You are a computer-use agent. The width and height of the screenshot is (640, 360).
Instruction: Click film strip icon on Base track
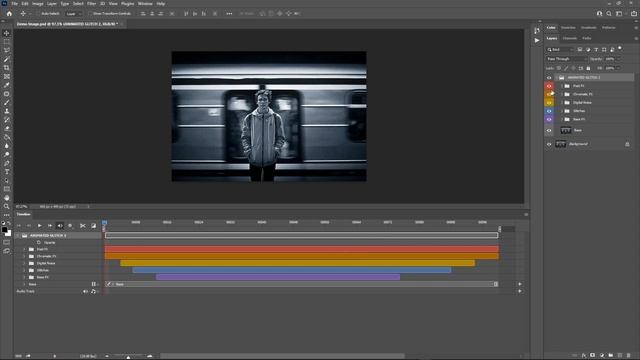coord(93,284)
